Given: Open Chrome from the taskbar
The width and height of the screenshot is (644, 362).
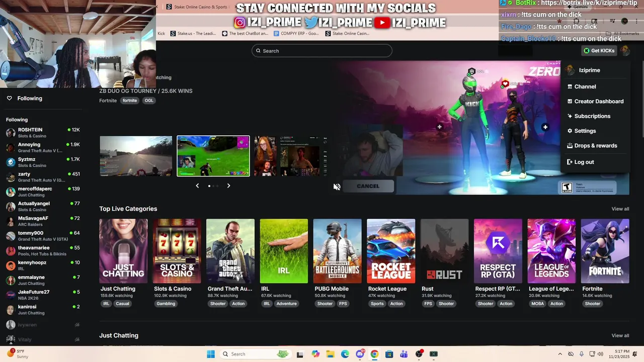Looking at the screenshot, I should coord(374,354).
